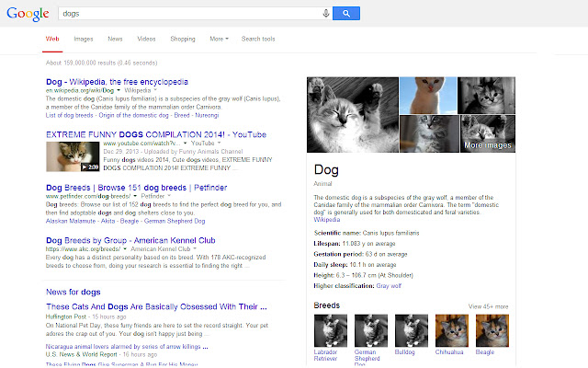Open the Shopping tab

click(x=183, y=39)
